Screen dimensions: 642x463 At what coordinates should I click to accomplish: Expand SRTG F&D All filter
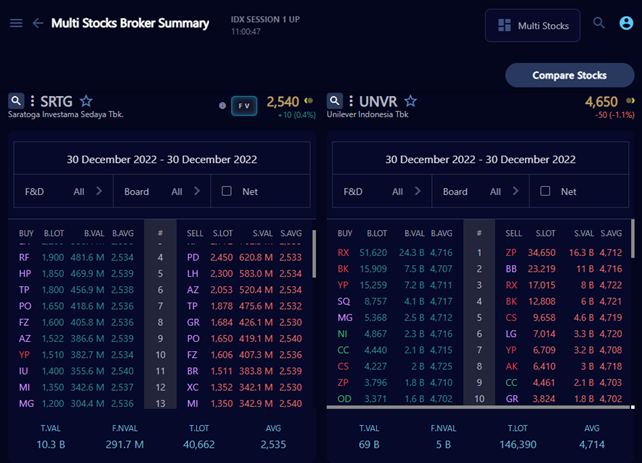pyautogui.click(x=63, y=191)
